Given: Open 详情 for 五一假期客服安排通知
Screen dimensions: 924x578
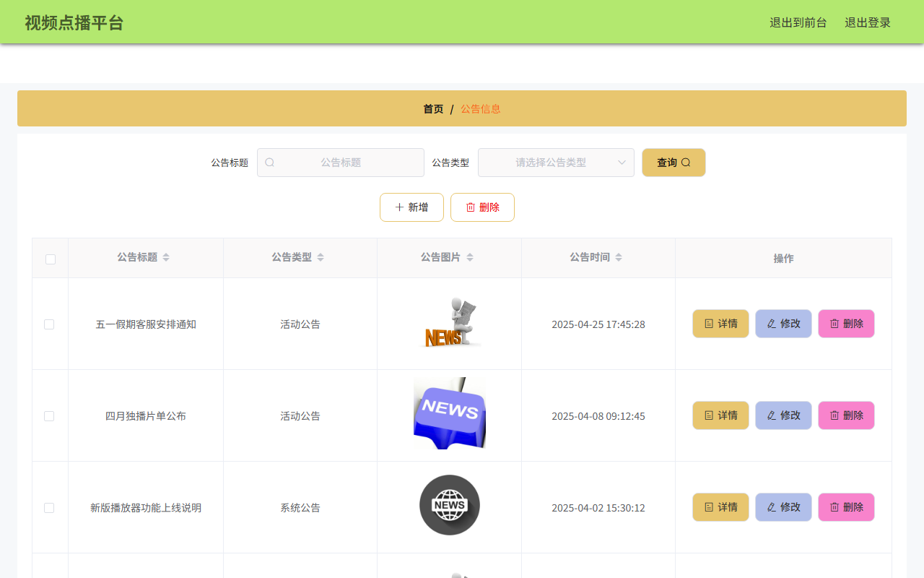Looking at the screenshot, I should click(x=720, y=324).
